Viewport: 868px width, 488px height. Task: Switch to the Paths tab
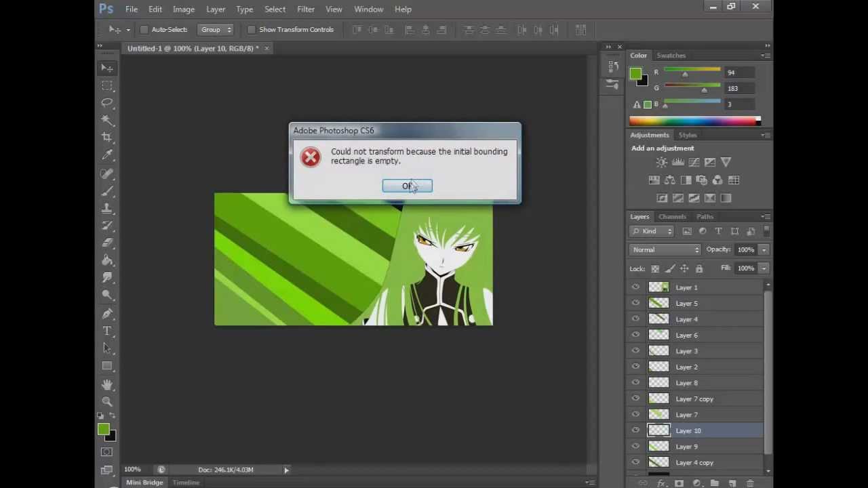[705, 217]
